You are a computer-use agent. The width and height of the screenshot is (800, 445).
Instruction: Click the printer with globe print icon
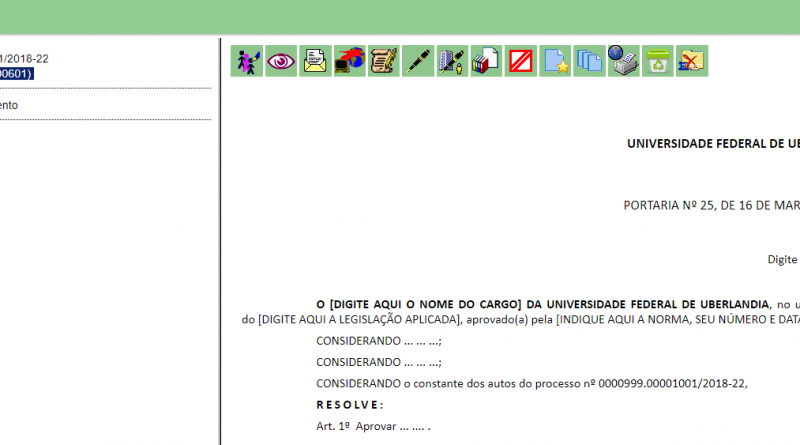(623, 61)
